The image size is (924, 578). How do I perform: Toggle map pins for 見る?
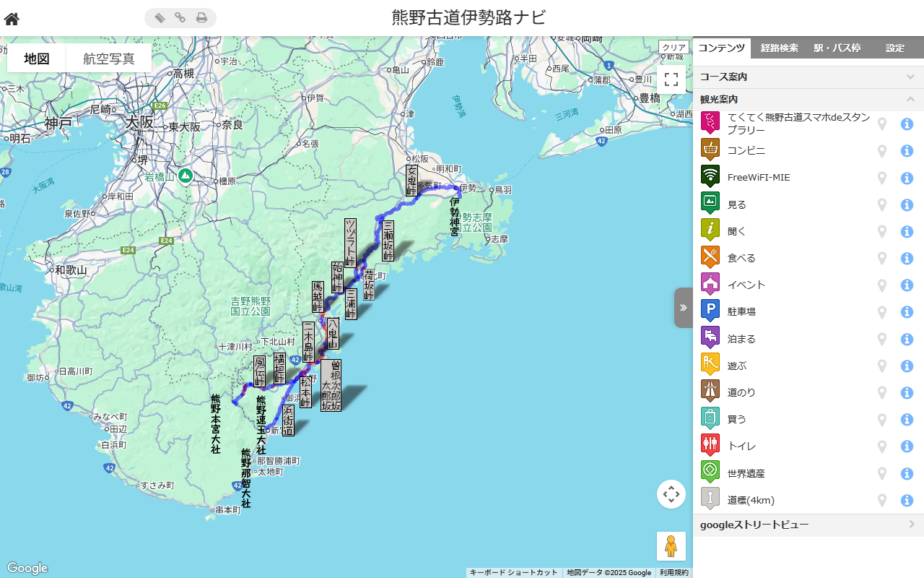coord(881,204)
